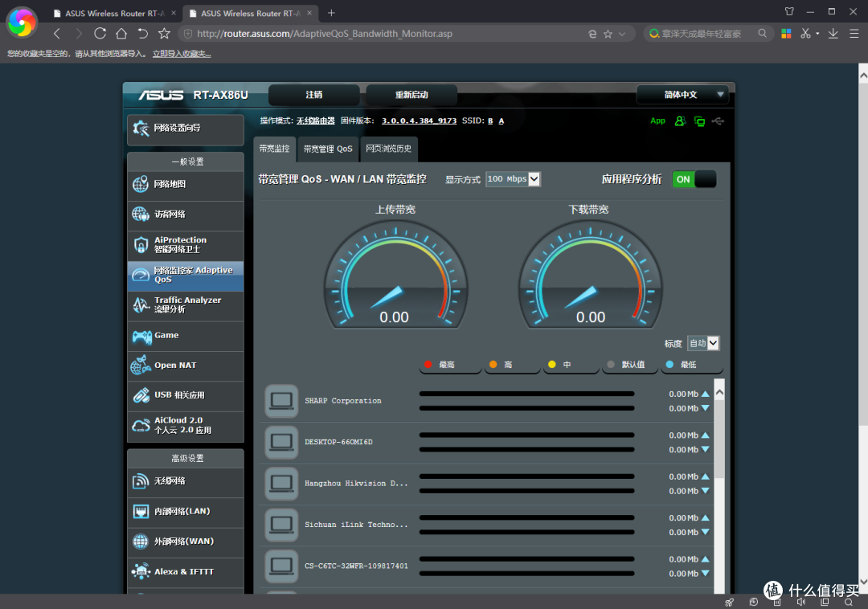Viewport: 868px width, 609px height.
Task: Open Wireless (无线网络) settings icon
Action: (x=141, y=480)
